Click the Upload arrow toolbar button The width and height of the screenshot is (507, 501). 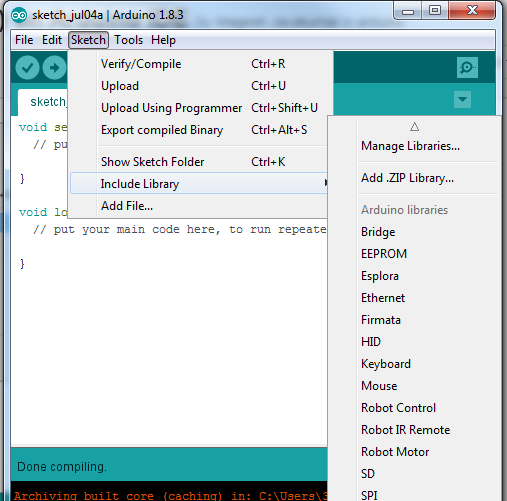(x=54, y=68)
